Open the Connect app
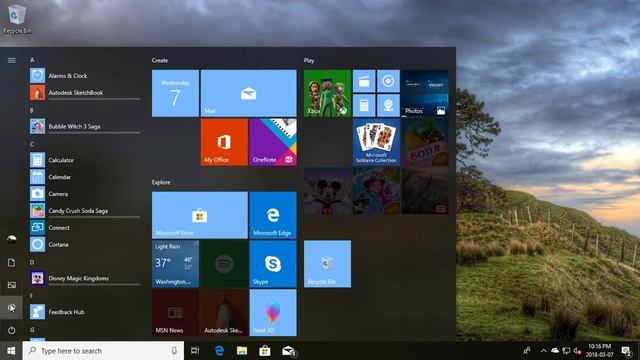Screen dimensions: 640x360 84,228
